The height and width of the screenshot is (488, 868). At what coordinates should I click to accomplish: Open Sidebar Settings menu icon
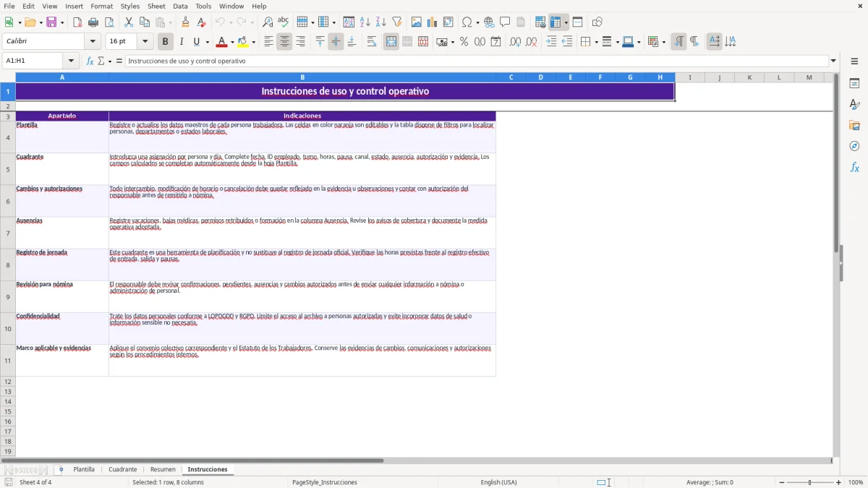tap(854, 61)
